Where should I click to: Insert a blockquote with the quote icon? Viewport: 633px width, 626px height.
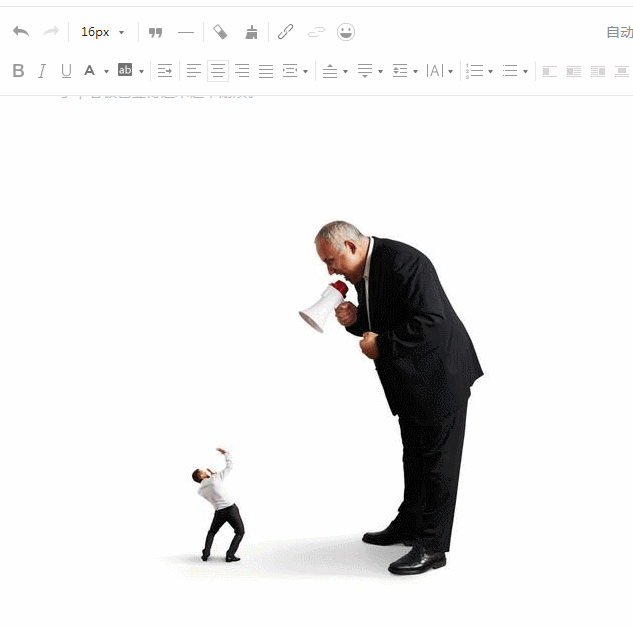[155, 32]
